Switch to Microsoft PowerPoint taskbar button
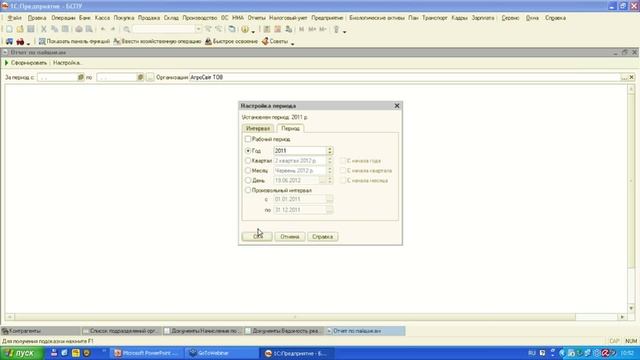Screen dimensions: 640x360 click(x=147, y=353)
